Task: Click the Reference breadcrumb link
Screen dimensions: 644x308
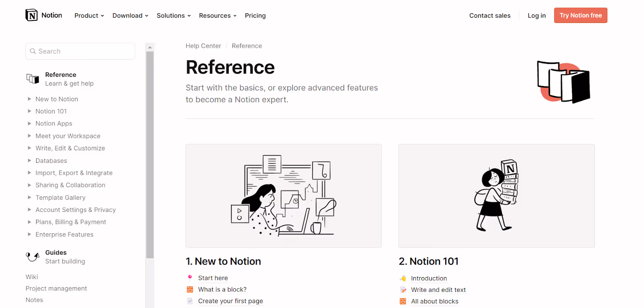Action: [247, 46]
